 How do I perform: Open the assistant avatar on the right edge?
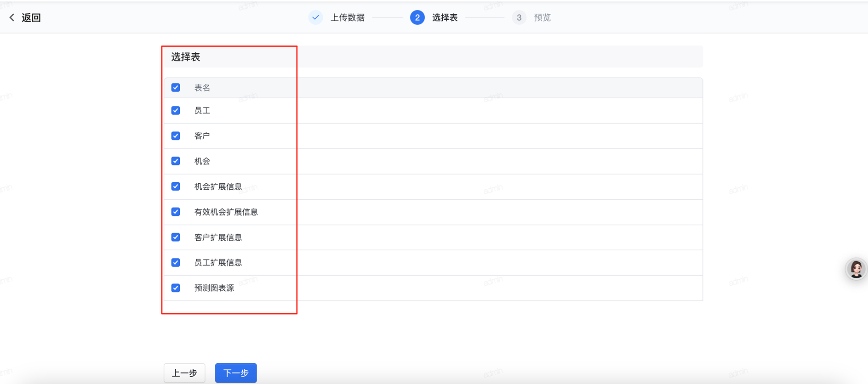click(856, 269)
